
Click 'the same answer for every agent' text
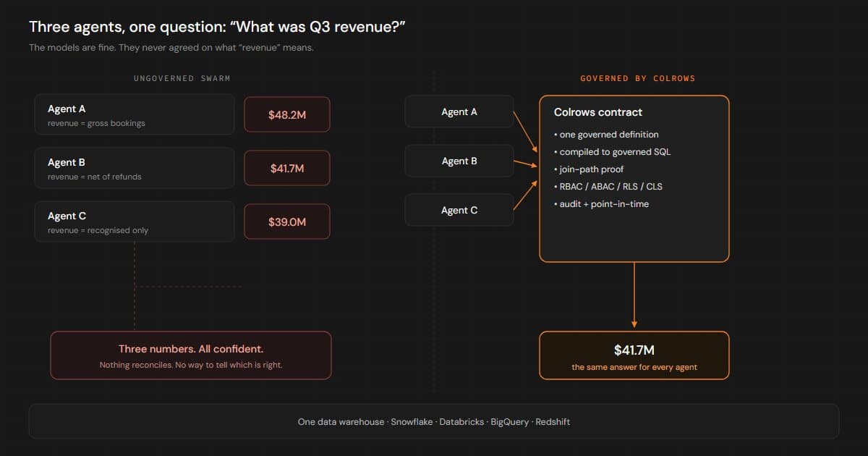634,367
